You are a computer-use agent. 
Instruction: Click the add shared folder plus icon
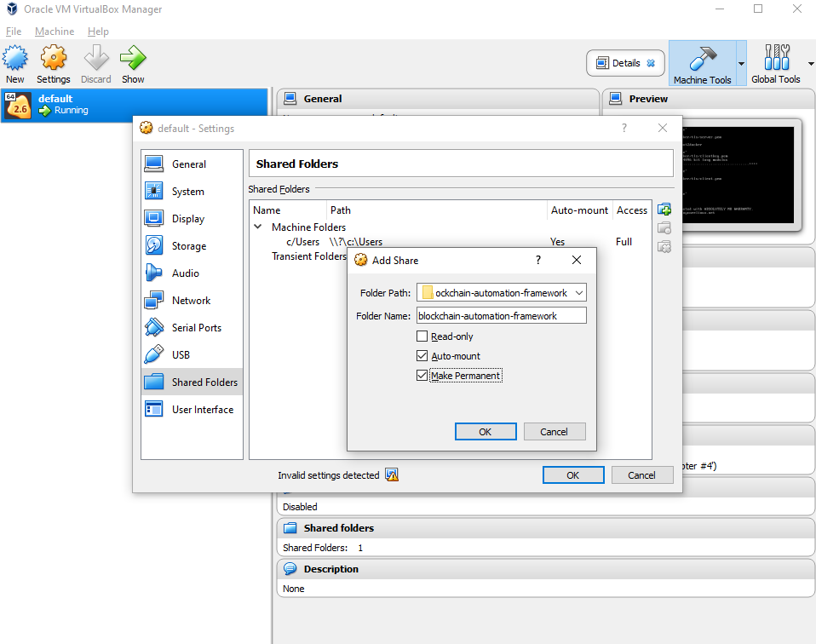point(664,210)
